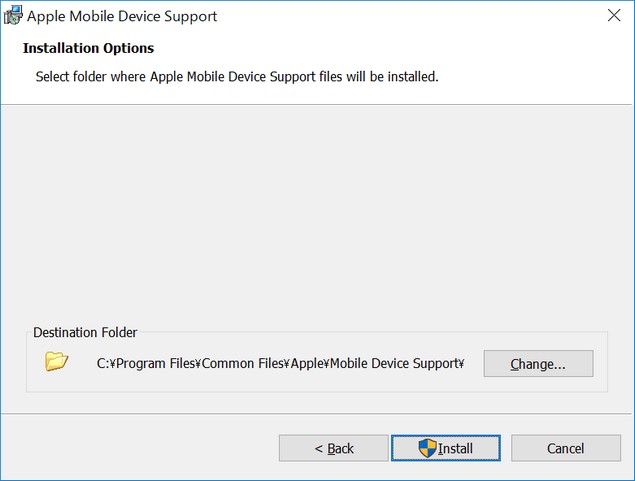635x481 pixels.
Task: Click the empty gray area above Destination Folder
Action: click(316, 215)
